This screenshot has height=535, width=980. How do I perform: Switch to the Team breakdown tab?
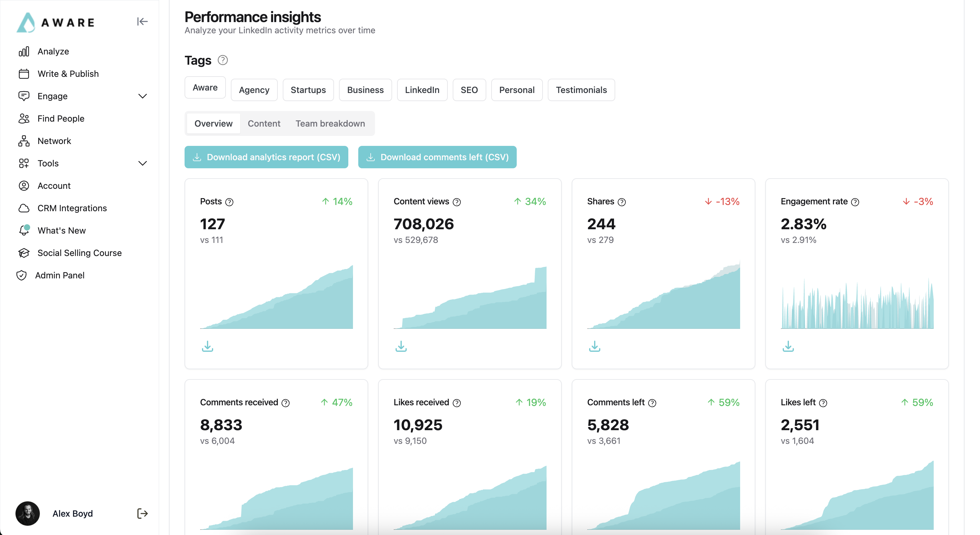[x=330, y=123]
